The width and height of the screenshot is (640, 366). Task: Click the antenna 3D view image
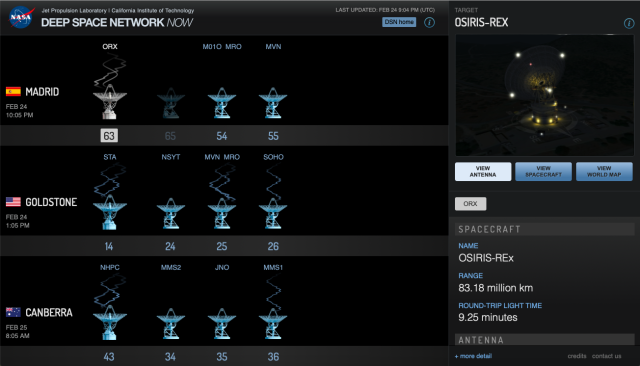[x=544, y=95]
